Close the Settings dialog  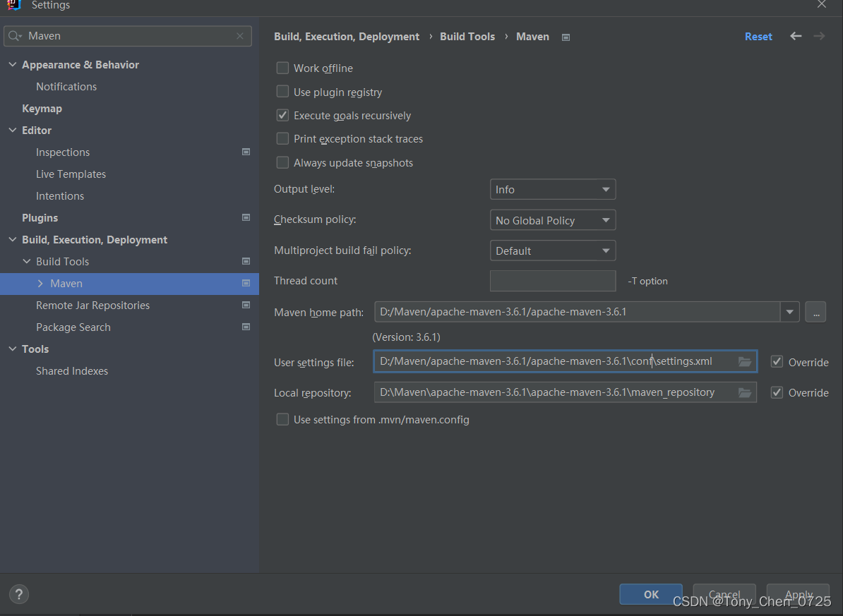[x=822, y=5]
